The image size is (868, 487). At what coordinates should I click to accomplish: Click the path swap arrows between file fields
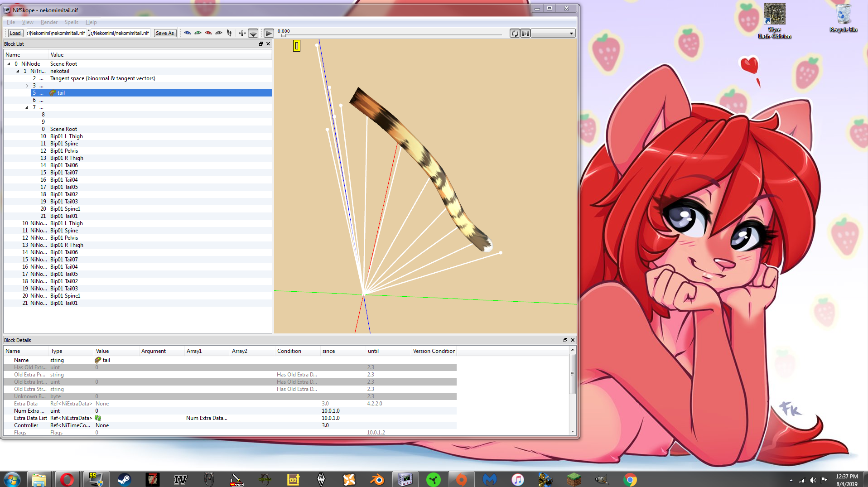[89, 33]
